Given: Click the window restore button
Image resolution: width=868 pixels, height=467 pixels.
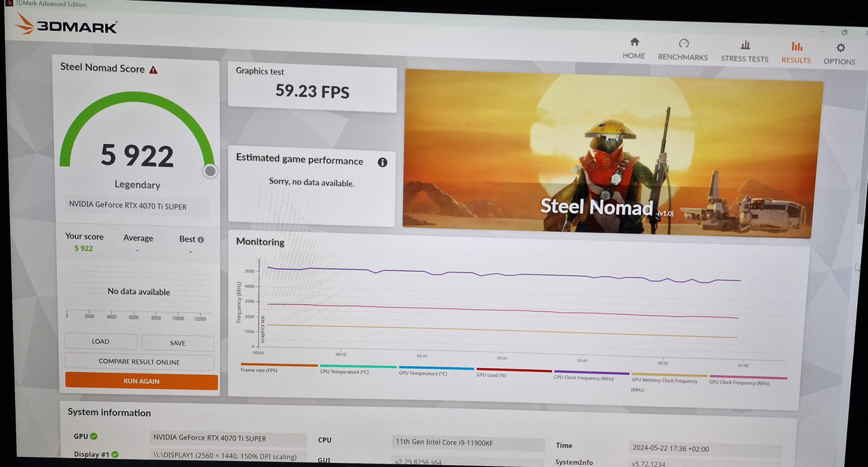Looking at the screenshot, I should click(844, 32).
